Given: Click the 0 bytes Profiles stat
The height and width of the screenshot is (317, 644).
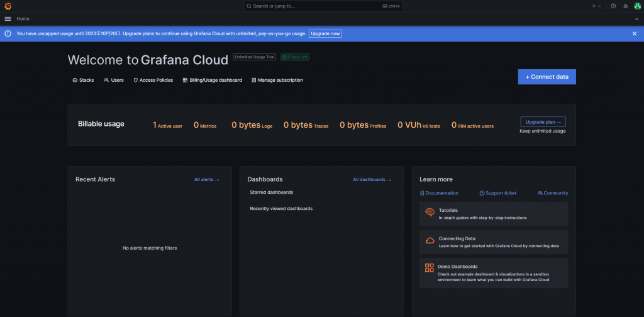Looking at the screenshot, I should (x=363, y=125).
